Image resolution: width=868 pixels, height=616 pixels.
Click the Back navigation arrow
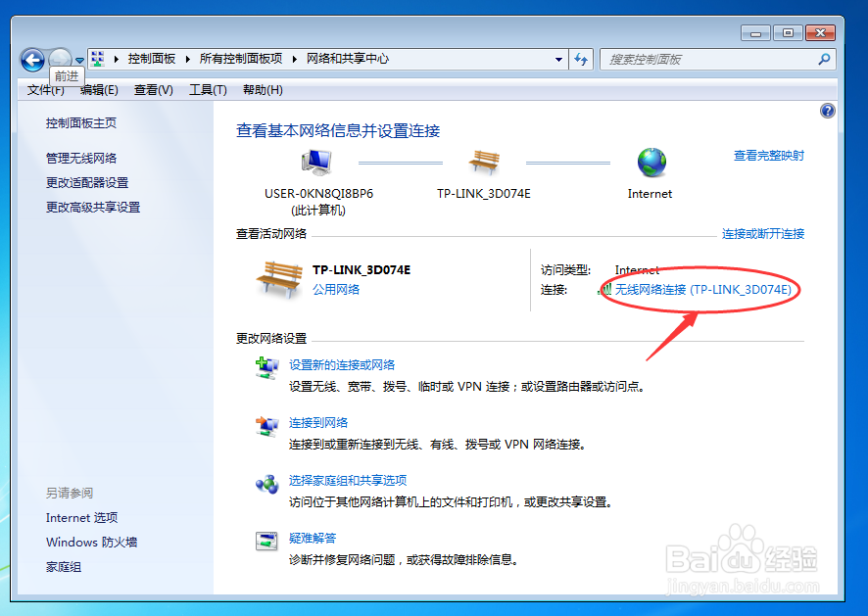point(32,60)
